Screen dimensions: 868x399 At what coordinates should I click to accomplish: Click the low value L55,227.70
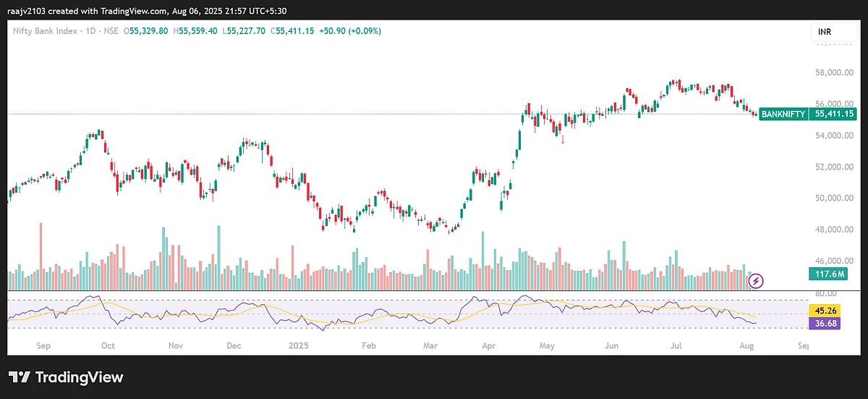coord(244,31)
